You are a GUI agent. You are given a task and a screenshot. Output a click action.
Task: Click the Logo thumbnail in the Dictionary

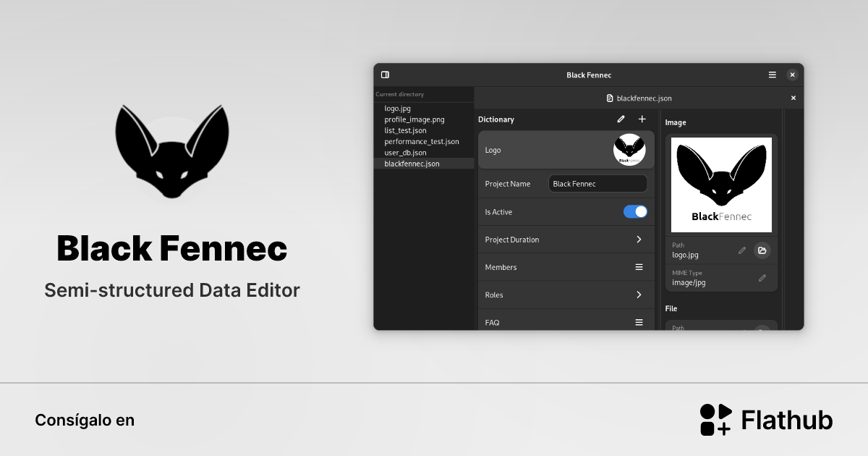tap(629, 149)
